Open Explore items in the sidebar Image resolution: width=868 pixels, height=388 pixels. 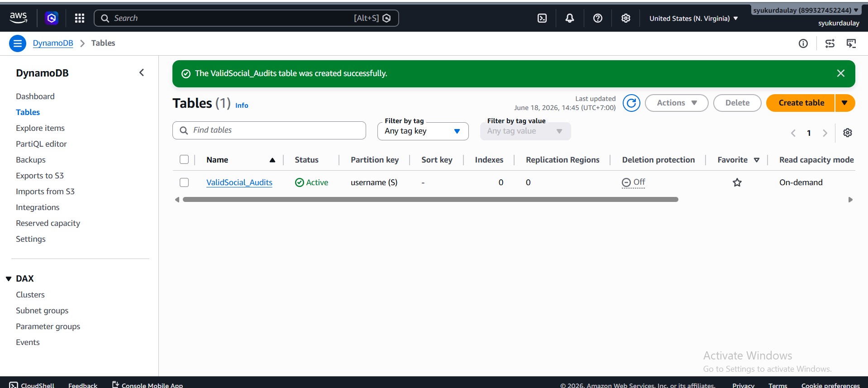(x=40, y=128)
